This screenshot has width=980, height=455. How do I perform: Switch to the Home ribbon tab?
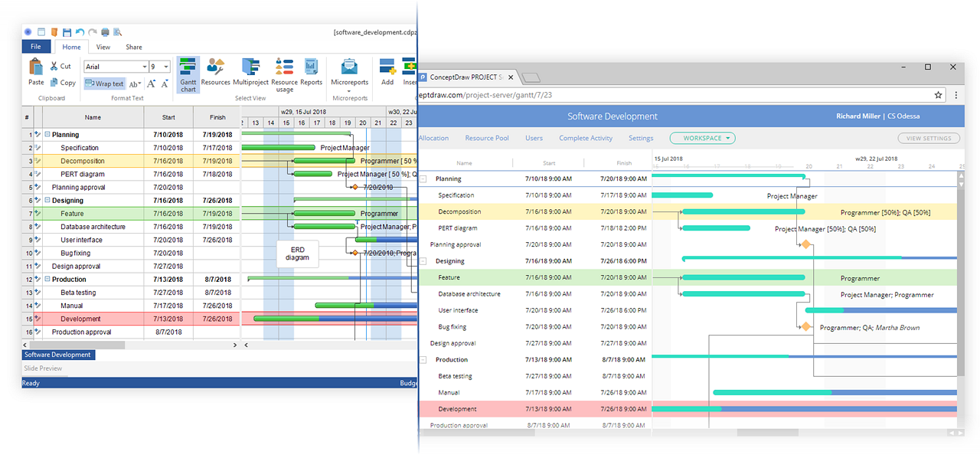(71, 47)
